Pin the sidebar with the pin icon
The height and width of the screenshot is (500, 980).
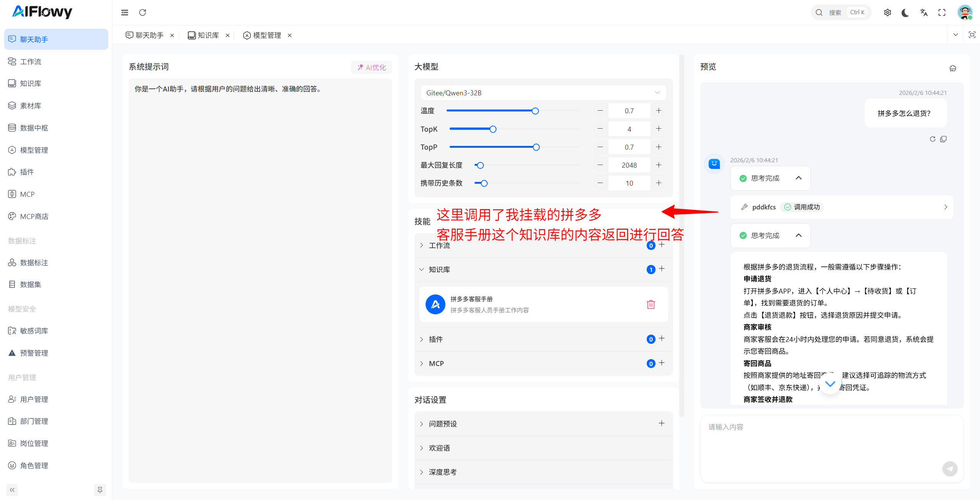tap(100, 490)
